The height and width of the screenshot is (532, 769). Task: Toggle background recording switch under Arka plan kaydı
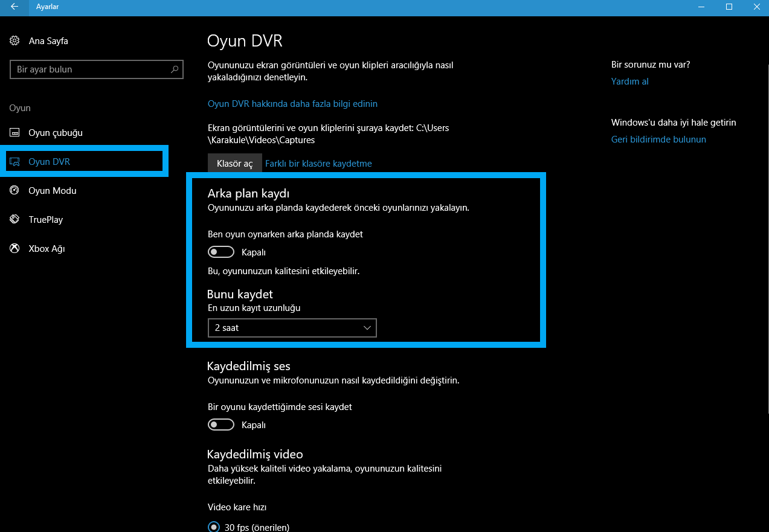(221, 252)
